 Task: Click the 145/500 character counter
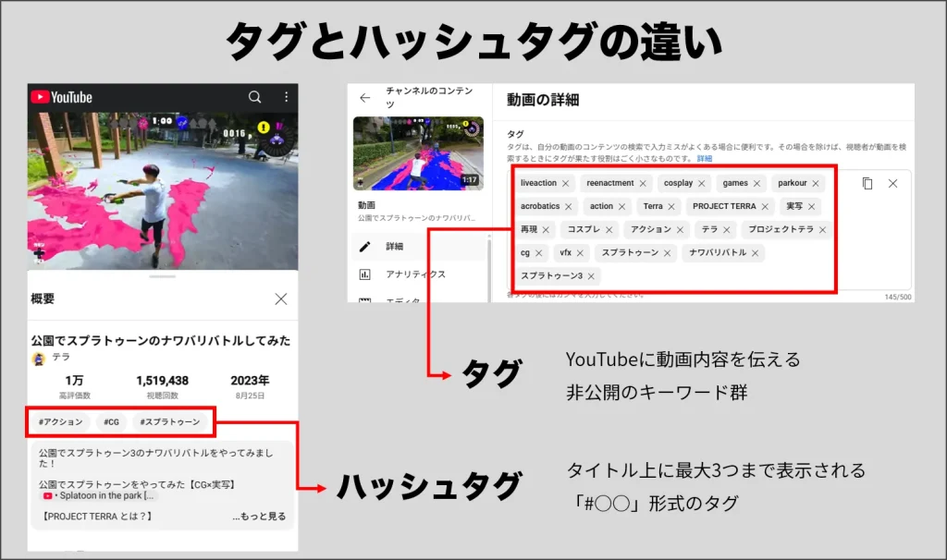click(x=897, y=297)
